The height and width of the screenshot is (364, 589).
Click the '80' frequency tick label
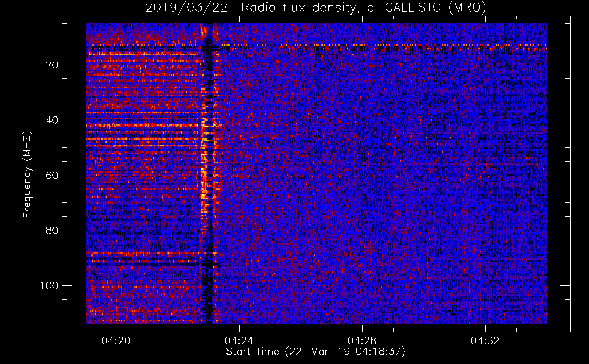[x=52, y=230]
